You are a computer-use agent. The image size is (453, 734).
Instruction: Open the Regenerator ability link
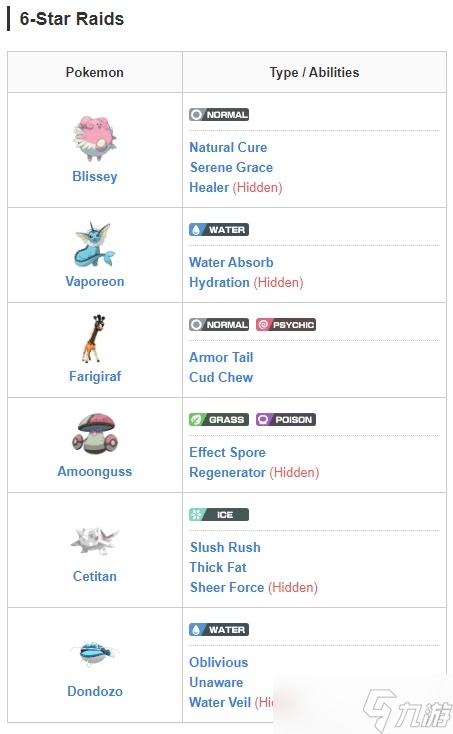coord(227,473)
